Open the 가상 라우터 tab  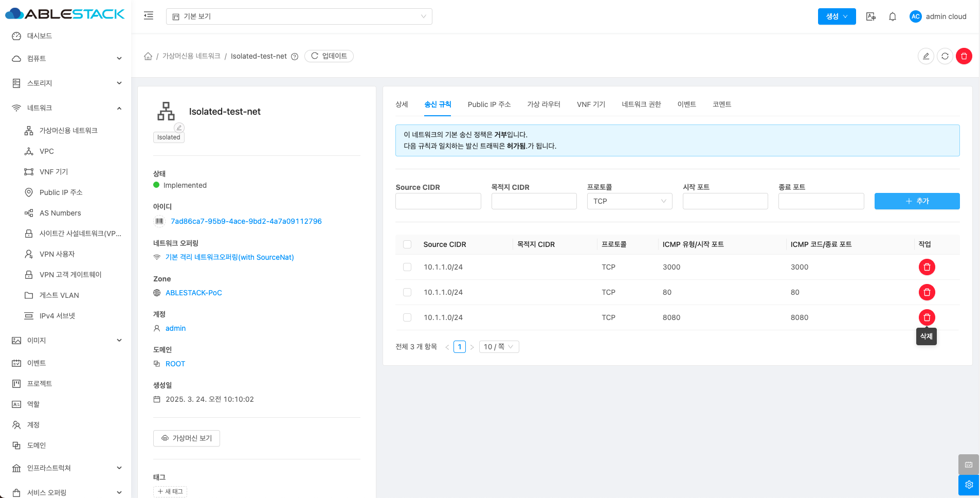(x=543, y=104)
